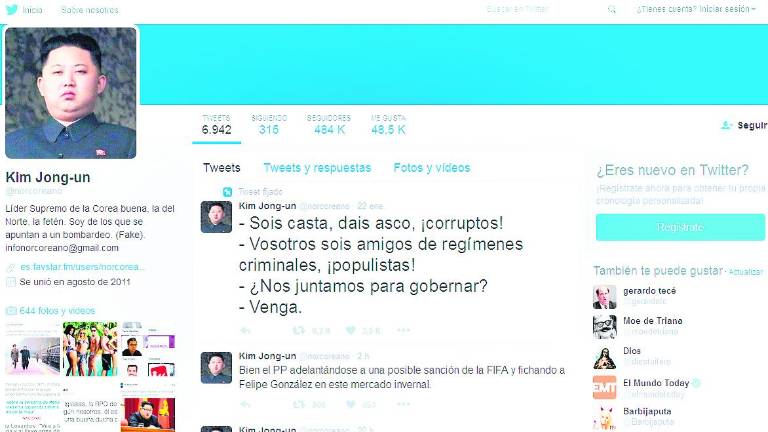768x432 pixels.
Task: Retweet the Felipe González tweet
Action: pos(299,405)
